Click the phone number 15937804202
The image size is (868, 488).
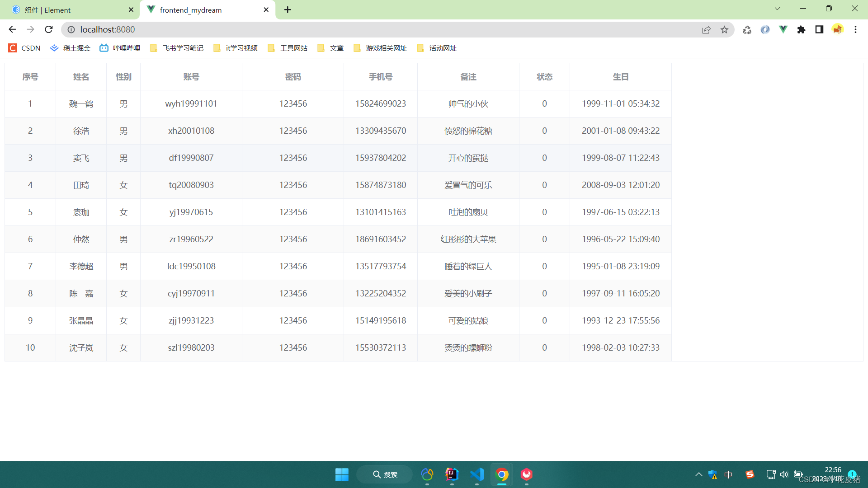[381, 158]
